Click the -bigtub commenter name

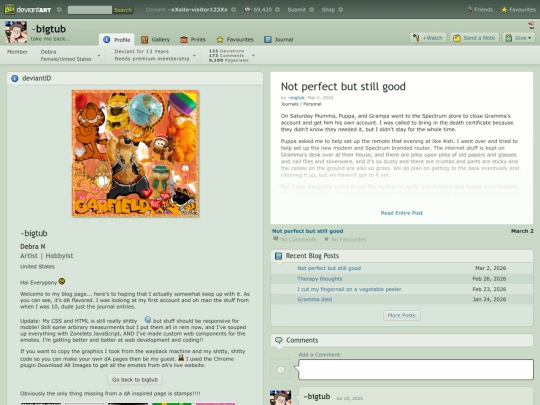(x=316, y=397)
